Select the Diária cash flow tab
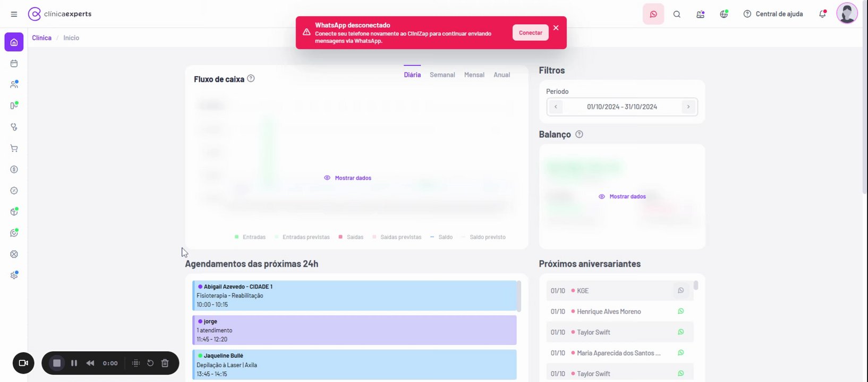868x382 pixels. 412,75
